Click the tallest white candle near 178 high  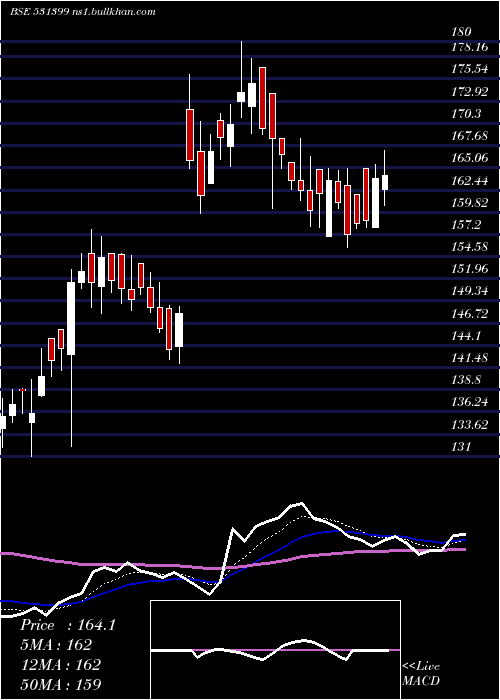[252, 95]
